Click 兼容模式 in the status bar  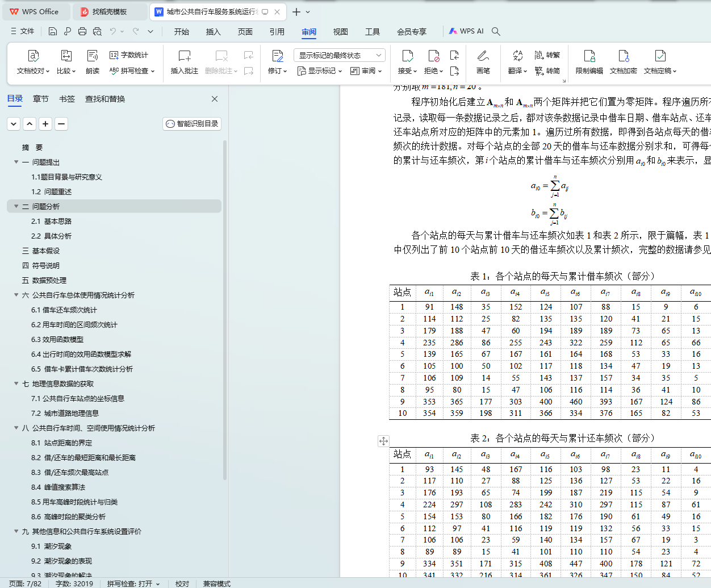pyautogui.click(x=217, y=583)
